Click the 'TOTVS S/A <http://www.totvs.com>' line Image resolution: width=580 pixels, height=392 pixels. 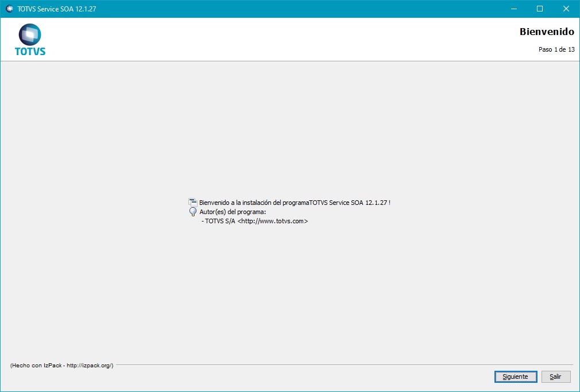click(255, 221)
